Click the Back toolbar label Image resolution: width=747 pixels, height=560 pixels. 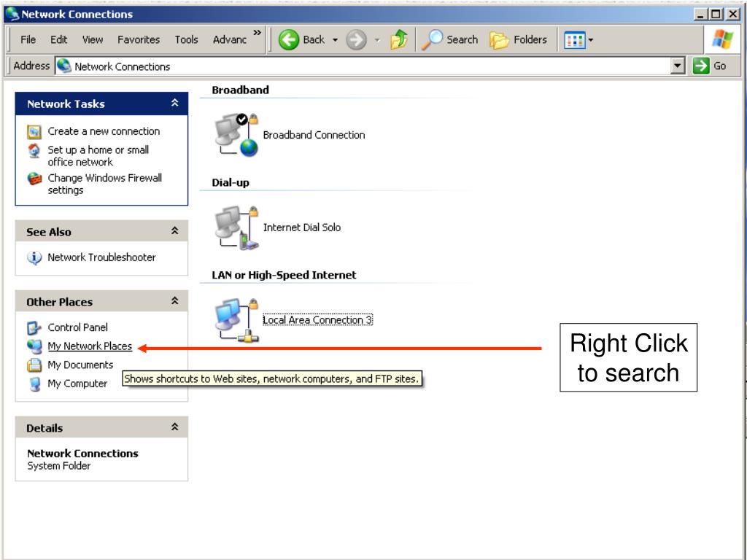[x=314, y=40]
